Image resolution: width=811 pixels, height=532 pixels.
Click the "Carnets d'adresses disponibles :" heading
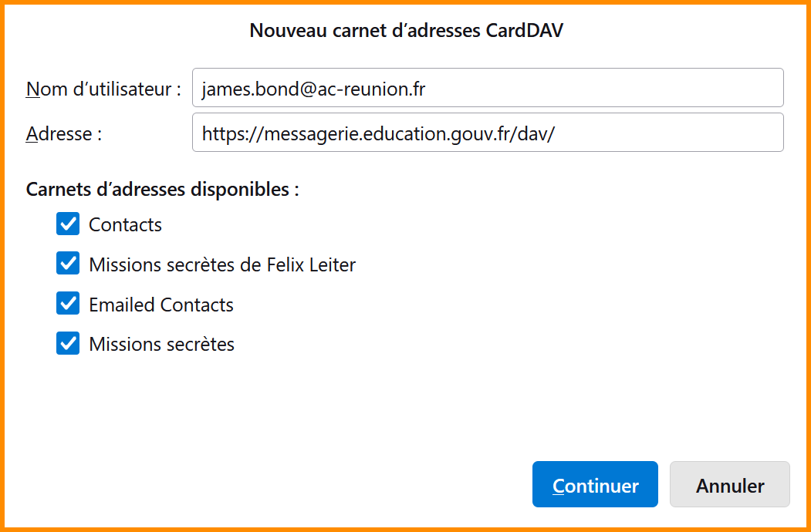point(163,189)
